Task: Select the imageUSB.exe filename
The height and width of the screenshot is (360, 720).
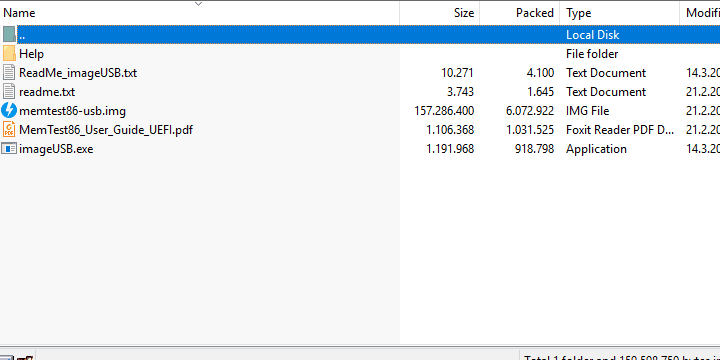Action: pyautogui.click(x=56, y=149)
